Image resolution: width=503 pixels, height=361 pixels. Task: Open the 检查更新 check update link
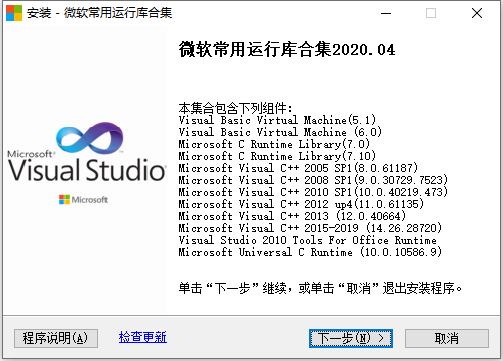pyautogui.click(x=143, y=337)
